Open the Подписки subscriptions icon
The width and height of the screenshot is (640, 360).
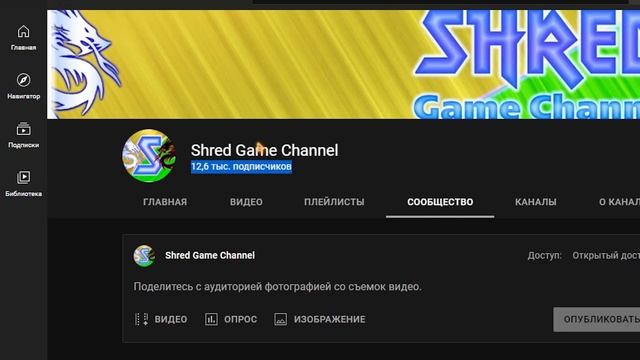pos(23,129)
